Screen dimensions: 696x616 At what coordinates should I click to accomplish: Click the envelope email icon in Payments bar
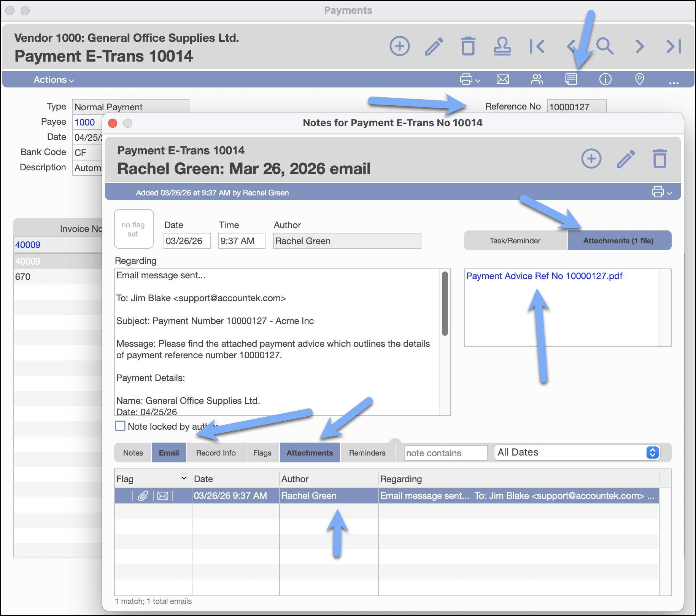coord(503,79)
